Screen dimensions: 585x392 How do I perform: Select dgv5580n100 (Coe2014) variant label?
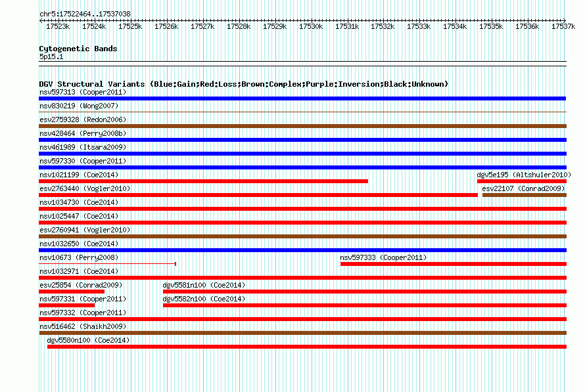[x=88, y=340]
